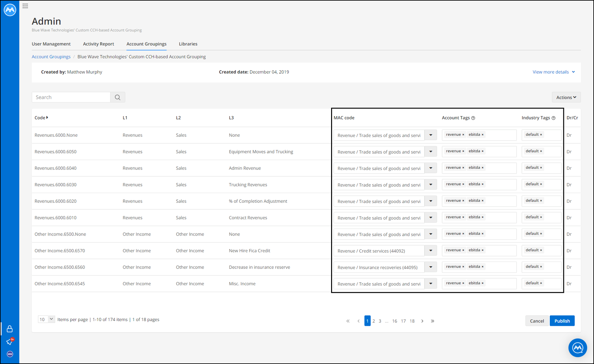
Task: Click the Other Income.6500.6570 code cell
Action: pos(60,251)
